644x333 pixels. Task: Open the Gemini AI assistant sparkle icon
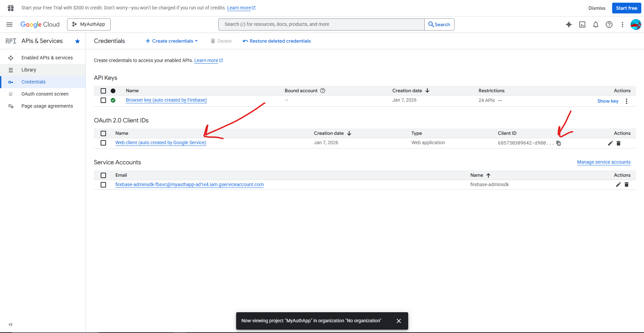point(569,24)
